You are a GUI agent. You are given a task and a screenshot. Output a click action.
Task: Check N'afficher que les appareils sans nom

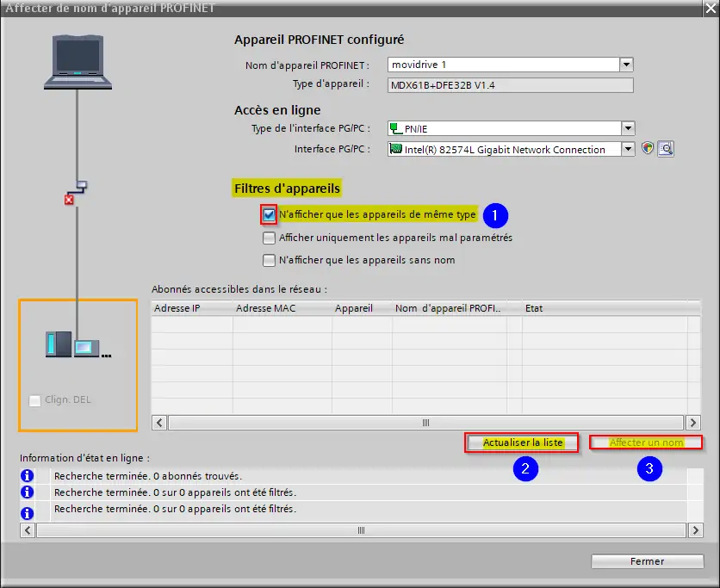(270, 260)
